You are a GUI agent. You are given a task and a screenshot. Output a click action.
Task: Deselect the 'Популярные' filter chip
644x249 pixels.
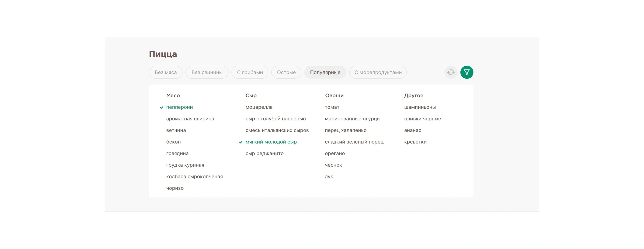[325, 72]
